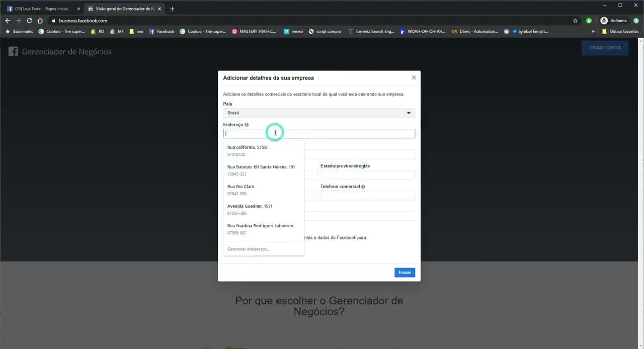Image resolution: width=644 pixels, height=349 pixels.
Task: Open the script compra bookmark
Action: pos(325,31)
